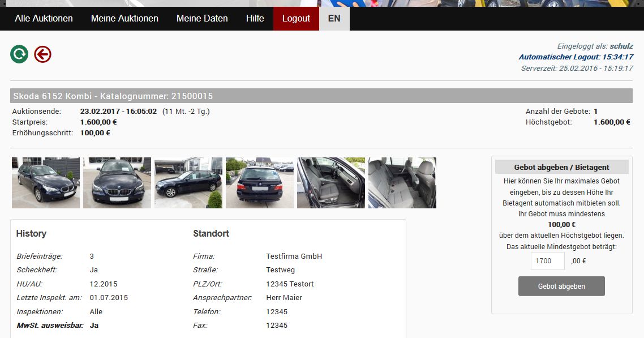
Task: Switch language to EN
Action: [334, 19]
